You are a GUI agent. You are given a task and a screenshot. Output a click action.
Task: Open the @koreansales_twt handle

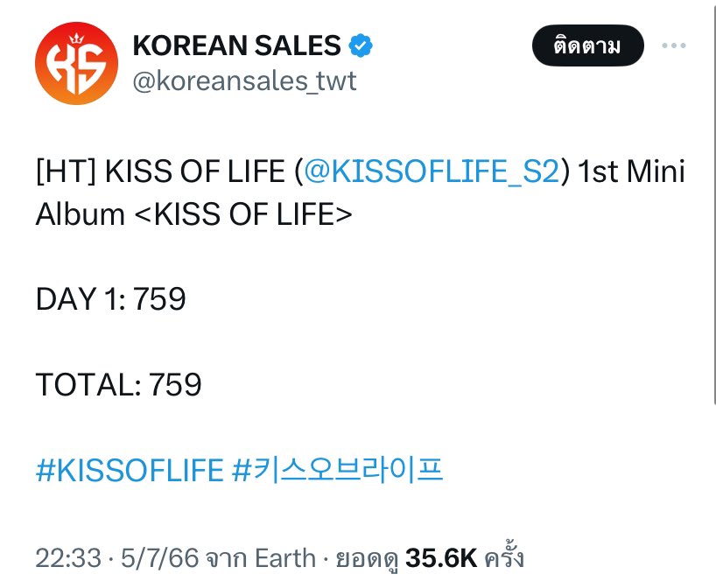(244, 81)
